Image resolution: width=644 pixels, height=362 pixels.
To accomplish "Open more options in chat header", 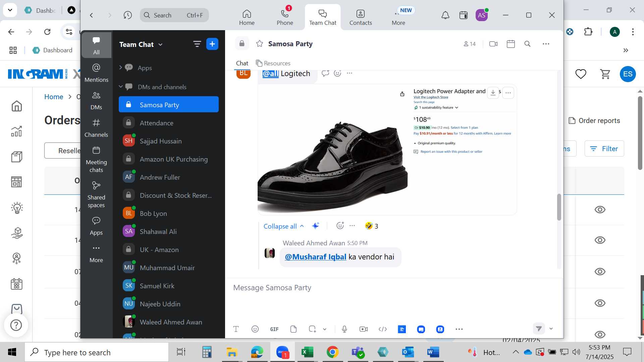I will (x=546, y=44).
